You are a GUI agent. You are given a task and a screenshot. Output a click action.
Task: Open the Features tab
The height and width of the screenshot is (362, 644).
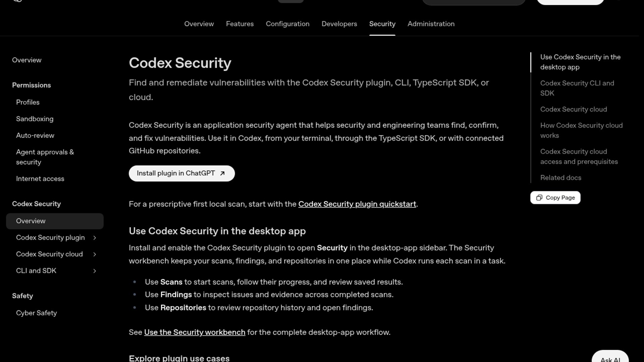(240, 24)
